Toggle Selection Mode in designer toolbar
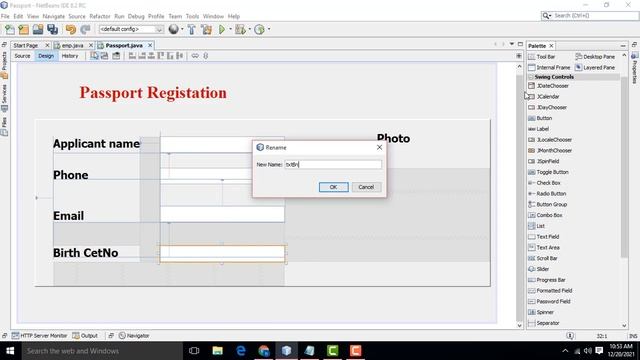This screenshot has width=640, height=360. 94,56
